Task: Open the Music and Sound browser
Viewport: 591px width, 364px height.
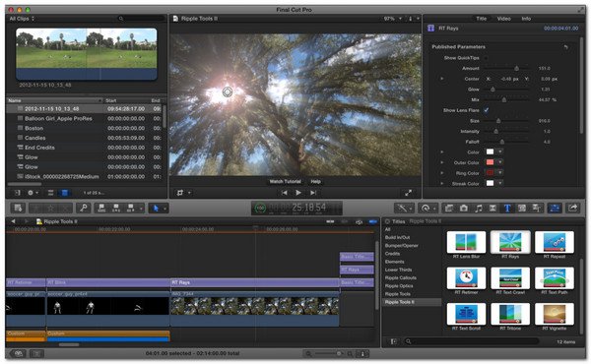Action: click(x=478, y=208)
